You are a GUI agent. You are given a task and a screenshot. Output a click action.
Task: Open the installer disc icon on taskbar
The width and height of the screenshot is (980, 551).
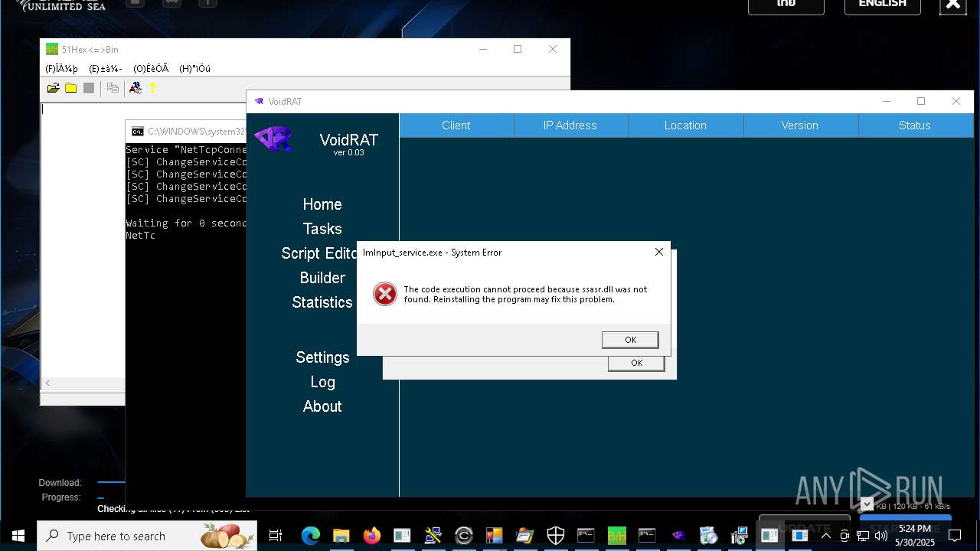708,536
